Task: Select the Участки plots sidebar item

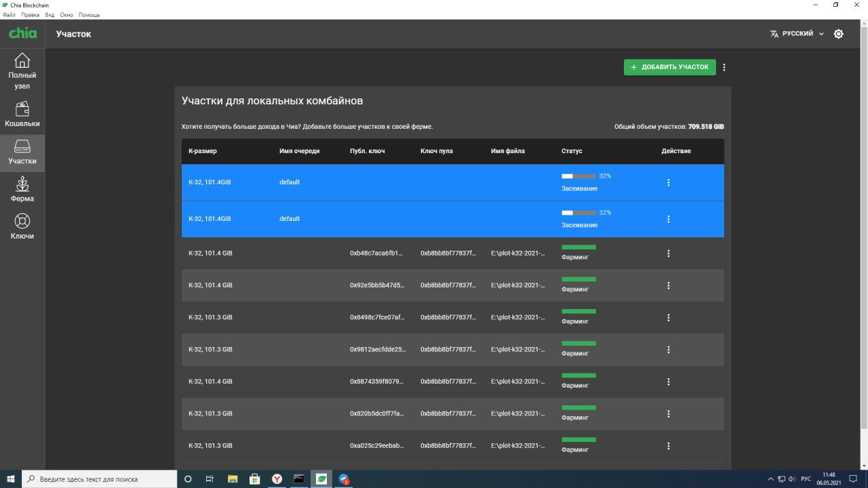Action: (22, 152)
